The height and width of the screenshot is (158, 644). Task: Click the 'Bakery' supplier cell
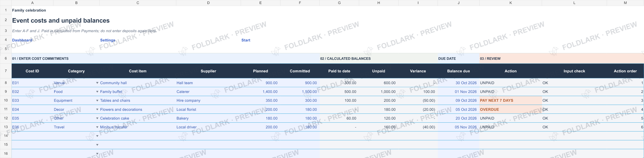point(208,118)
